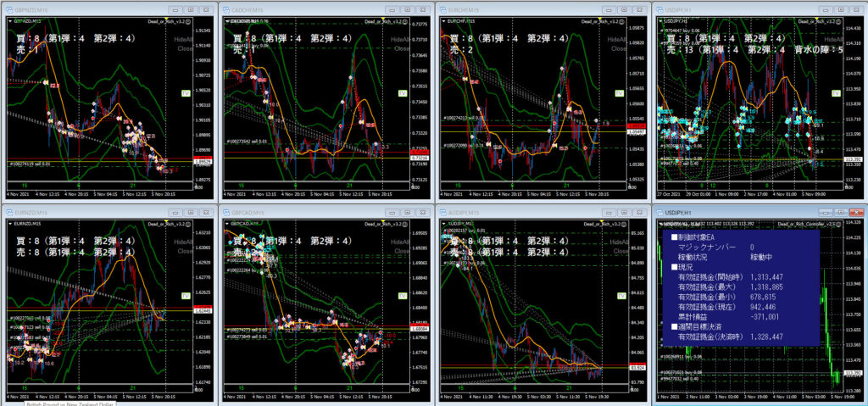Click the AUDJPY,M15 window chart icon
The height and width of the screenshot is (406, 868).
[x=442, y=212]
